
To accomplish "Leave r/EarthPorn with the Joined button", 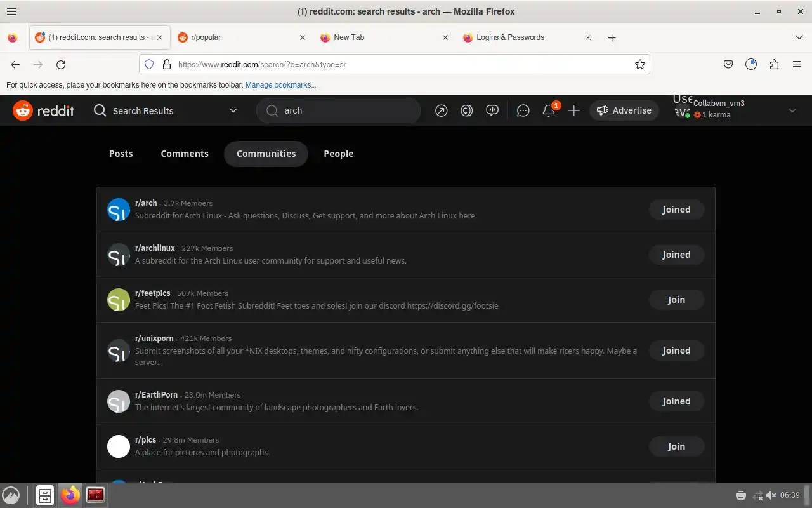I will click(676, 401).
